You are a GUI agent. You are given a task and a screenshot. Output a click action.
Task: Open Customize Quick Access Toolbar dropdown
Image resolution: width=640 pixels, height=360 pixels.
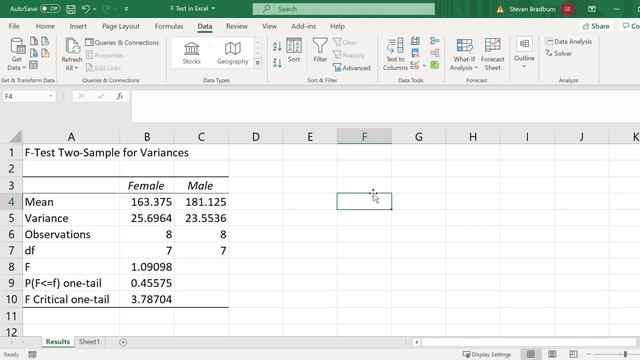[x=126, y=9]
